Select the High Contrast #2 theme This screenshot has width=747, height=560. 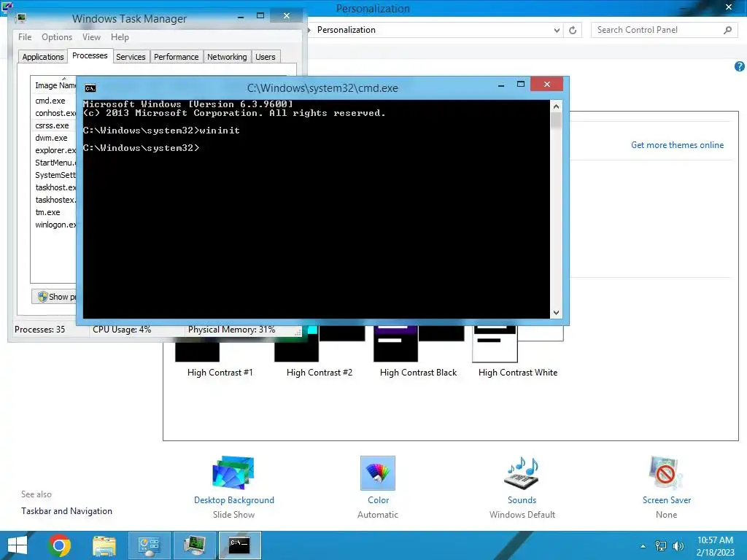(x=320, y=351)
